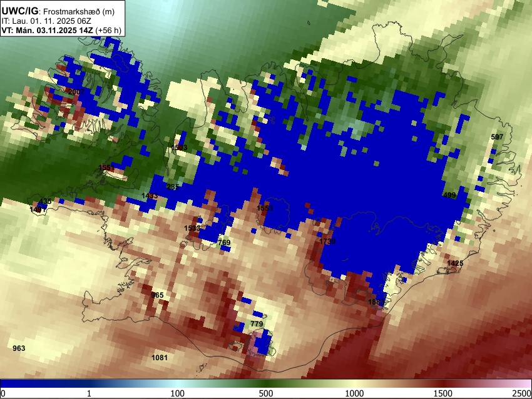Viewport: 532px width, 399px height.
Task: Click the map value label "1553"
Action: point(265,208)
